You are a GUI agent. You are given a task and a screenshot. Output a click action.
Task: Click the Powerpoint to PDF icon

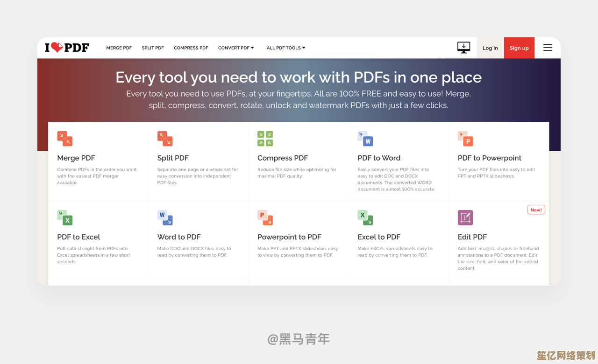(265, 217)
